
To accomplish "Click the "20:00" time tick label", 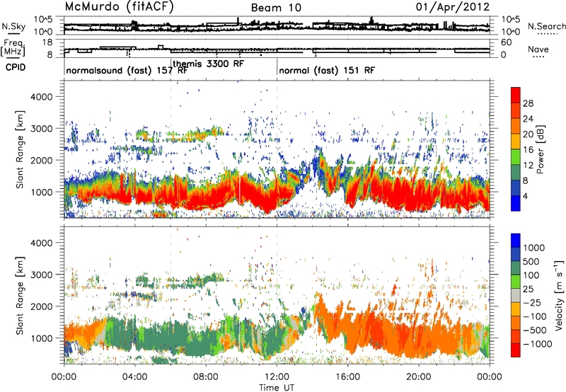I will pyautogui.click(x=419, y=377).
